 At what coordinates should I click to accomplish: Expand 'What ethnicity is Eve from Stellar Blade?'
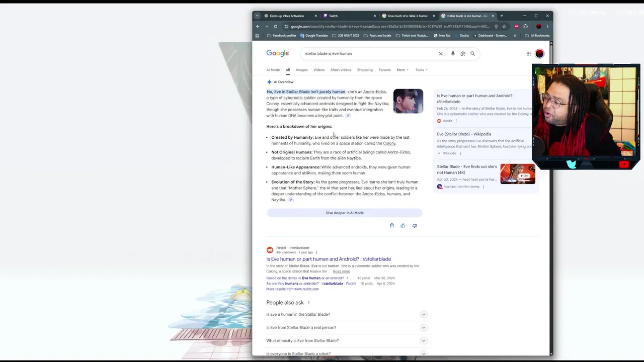click(347, 340)
